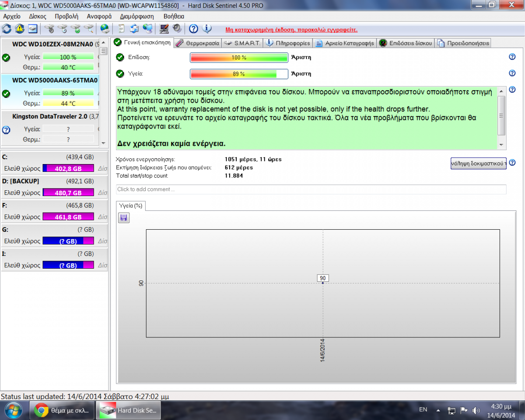Select the C: partition entry
Screen dimensions: 525x420
pos(54,163)
